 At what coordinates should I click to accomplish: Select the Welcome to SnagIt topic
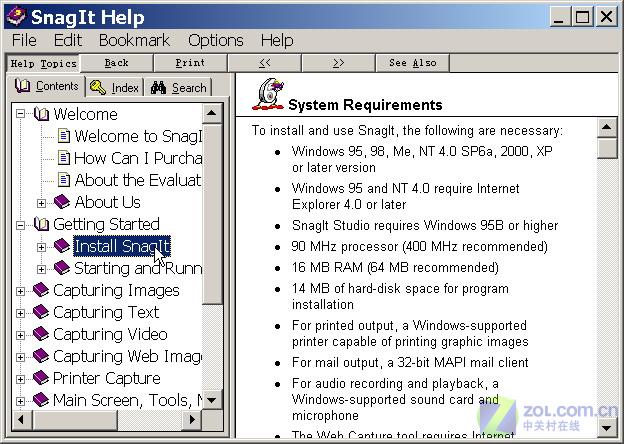coord(138,136)
